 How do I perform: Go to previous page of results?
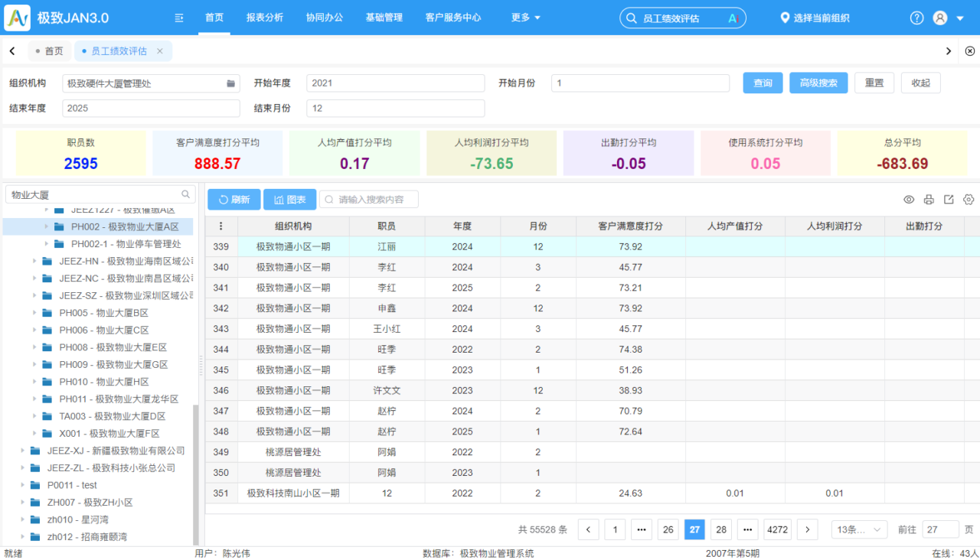point(588,529)
